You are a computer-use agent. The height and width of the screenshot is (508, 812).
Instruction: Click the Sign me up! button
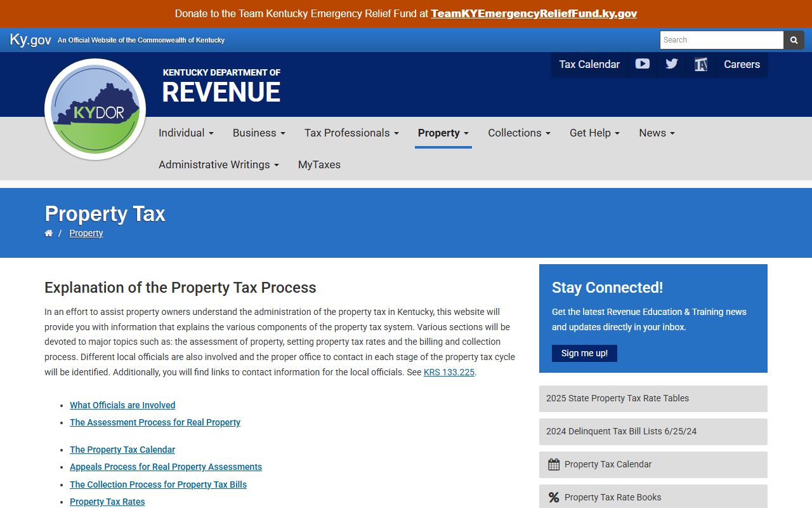[584, 353]
